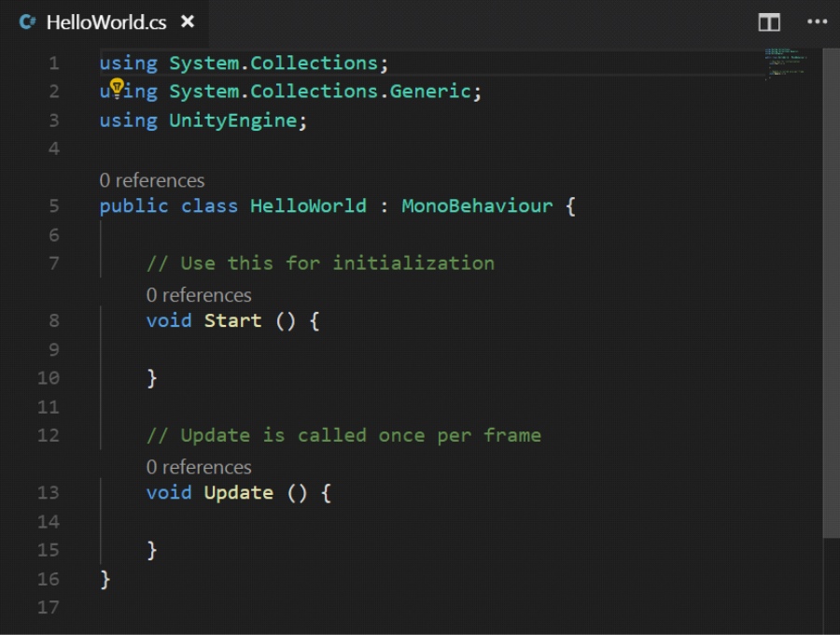840x635 pixels.
Task: Click line number 17 in the gutter
Action: click(x=49, y=607)
